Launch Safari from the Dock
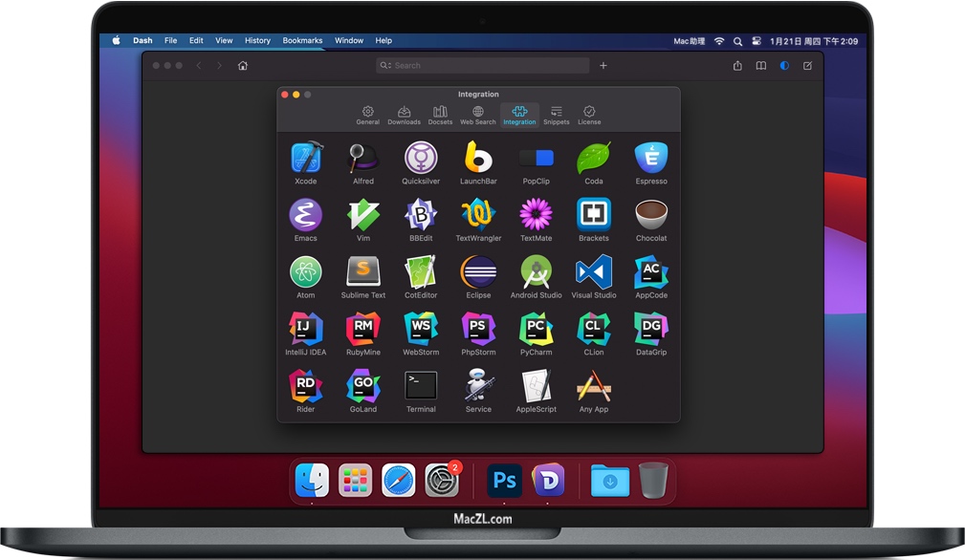 pos(398,480)
